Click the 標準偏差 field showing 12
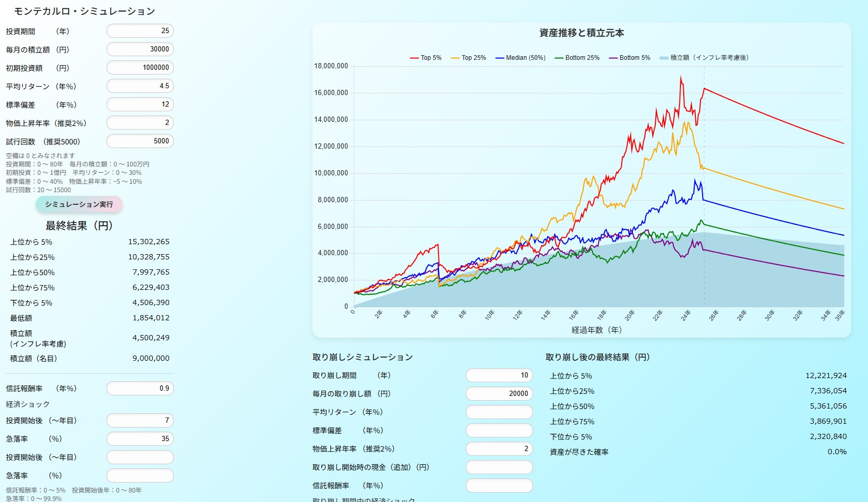The height and width of the screenshot is (502, 868). coord(140,104)
